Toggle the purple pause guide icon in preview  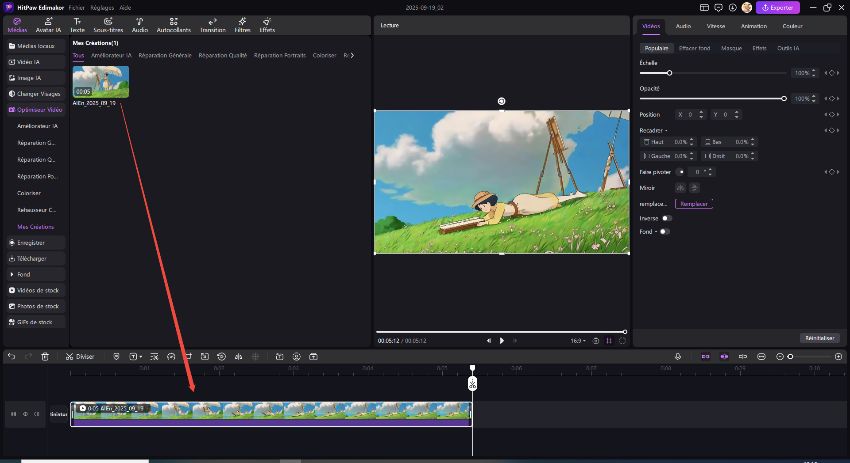pyautogui.click(x=609, y=340)
